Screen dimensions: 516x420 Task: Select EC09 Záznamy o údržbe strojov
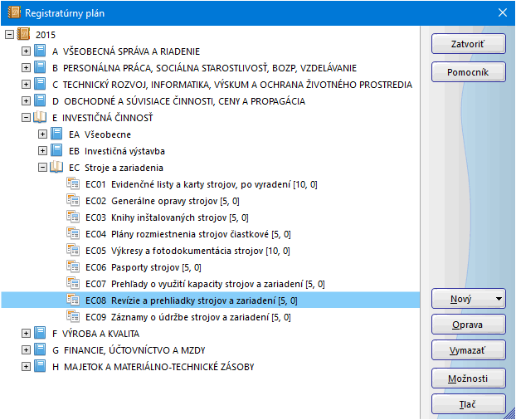pyautogui.click(x=187, y=317)
